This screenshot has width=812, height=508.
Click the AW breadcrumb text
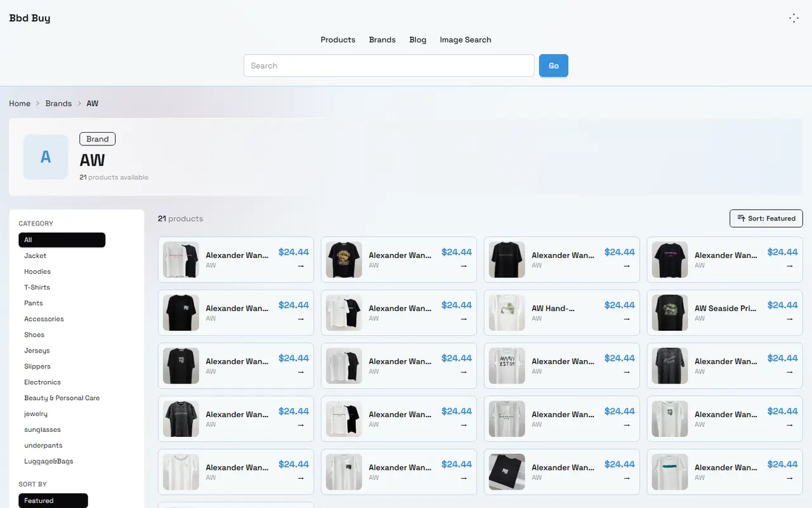[x=93, y=104]
